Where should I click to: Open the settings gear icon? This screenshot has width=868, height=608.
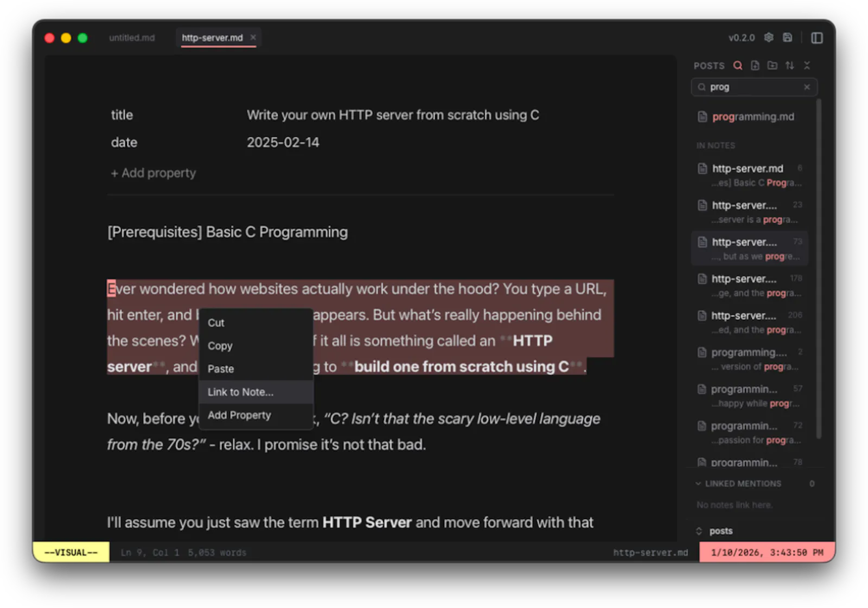coord(769,37)
